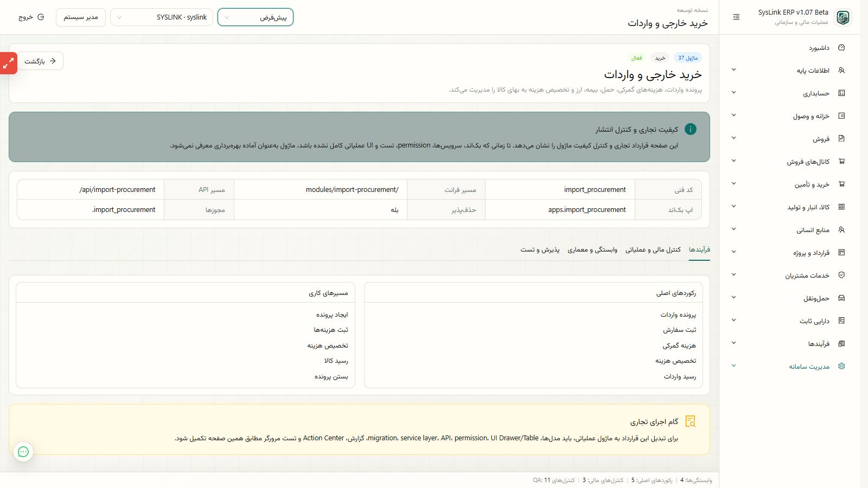Viewport: 868px width, 488px height.
Task: Click the حسابداری accounting icon
Action: [x=841, y=93]
